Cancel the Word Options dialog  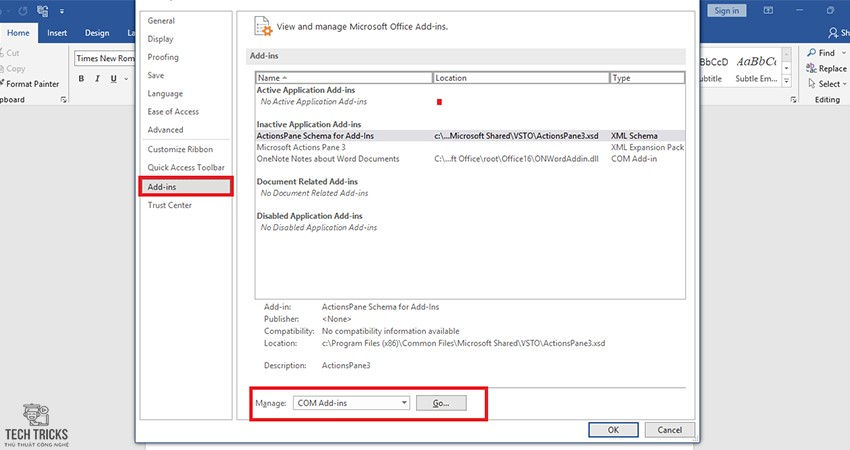coord(669,430)
